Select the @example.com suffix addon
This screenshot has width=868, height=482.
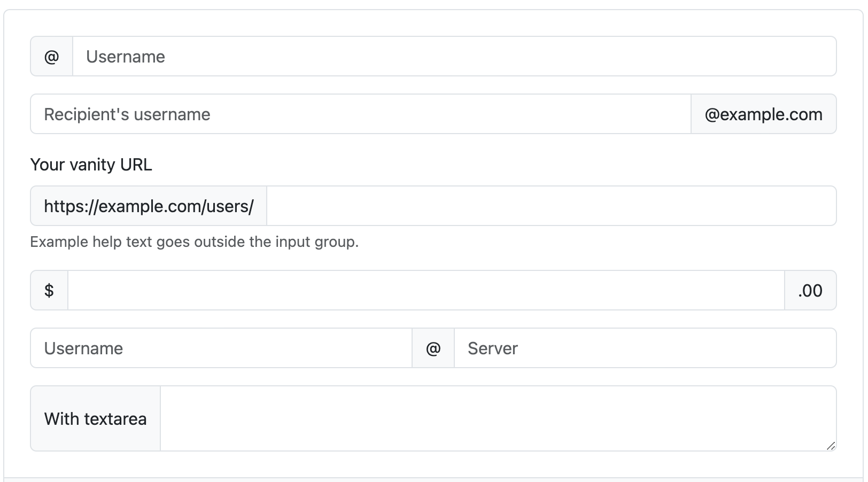[763, 114]
